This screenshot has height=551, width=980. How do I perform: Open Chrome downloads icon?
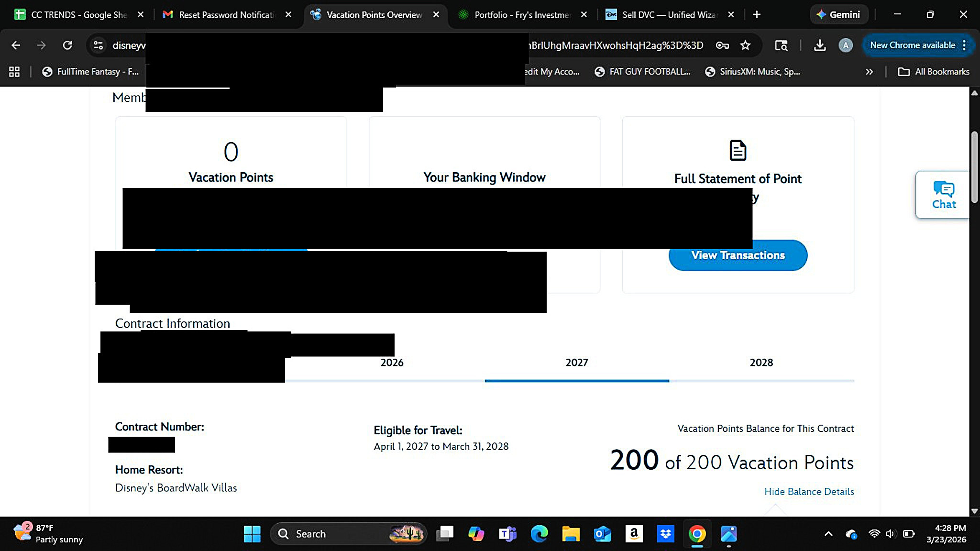coord(819,45)
